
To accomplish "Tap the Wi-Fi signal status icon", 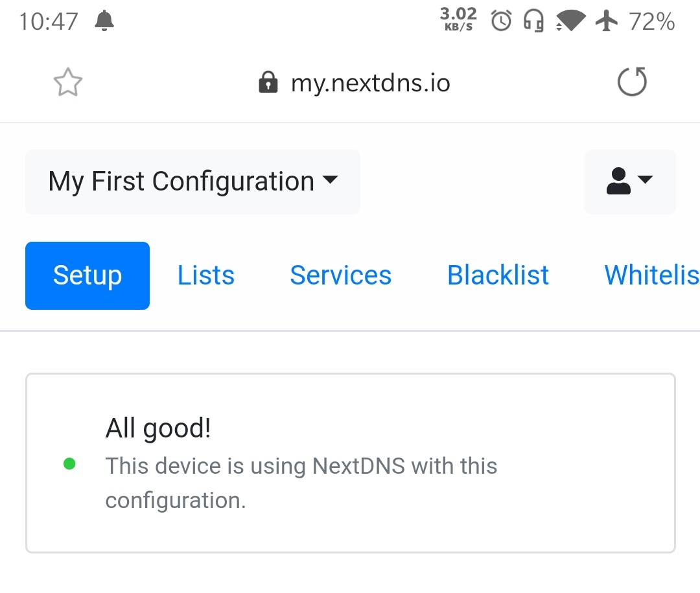I will (x=570, y=21).
